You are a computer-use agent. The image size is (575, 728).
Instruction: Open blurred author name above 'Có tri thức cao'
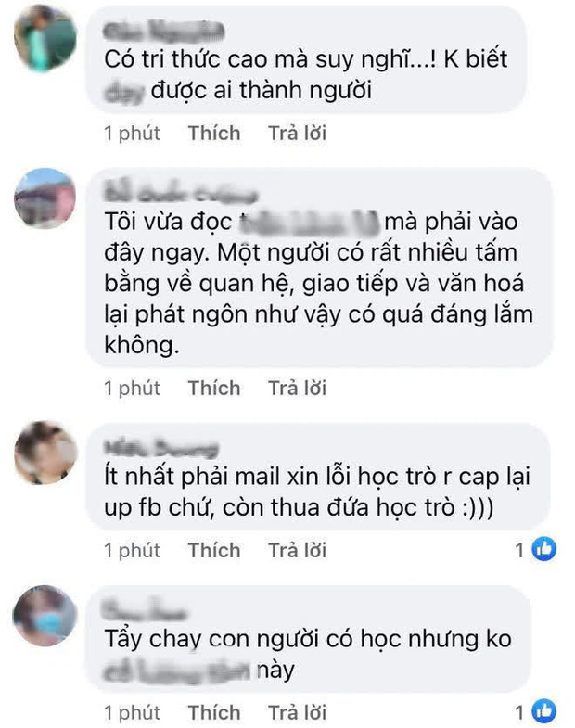tap(163, 32)
